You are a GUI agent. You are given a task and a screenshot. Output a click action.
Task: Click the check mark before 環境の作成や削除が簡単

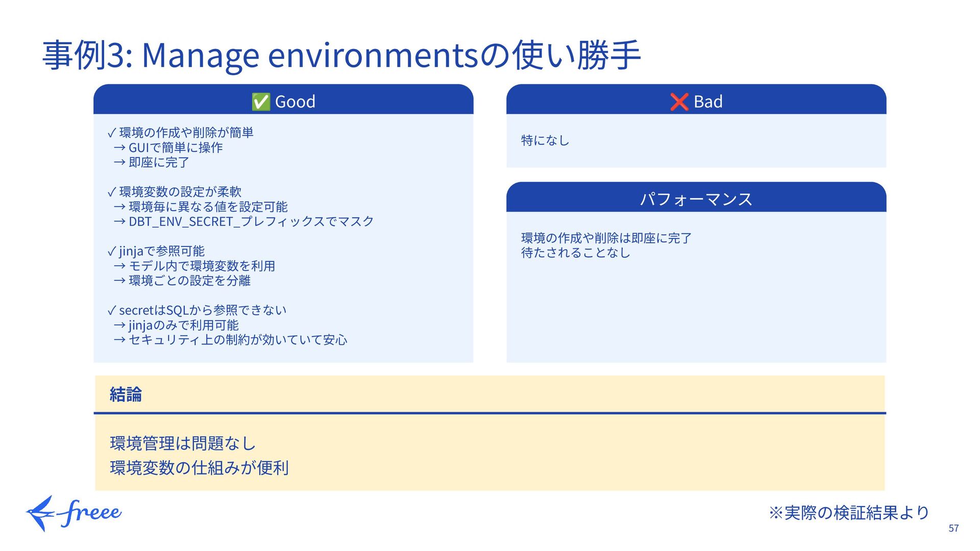(x=112, y=134)
